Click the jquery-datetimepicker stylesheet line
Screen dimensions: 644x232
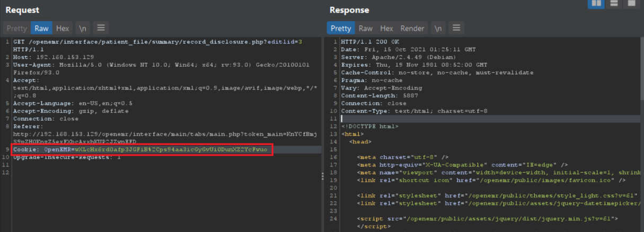pos(500,203)
